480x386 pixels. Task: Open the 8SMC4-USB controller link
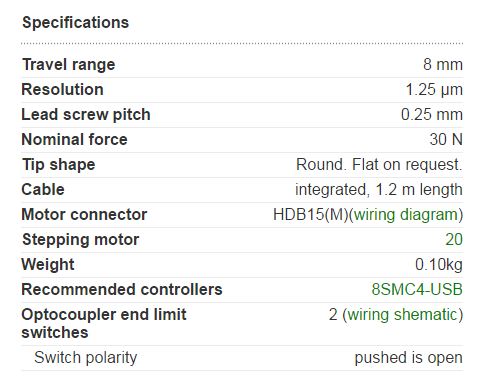tap(417, 289)
